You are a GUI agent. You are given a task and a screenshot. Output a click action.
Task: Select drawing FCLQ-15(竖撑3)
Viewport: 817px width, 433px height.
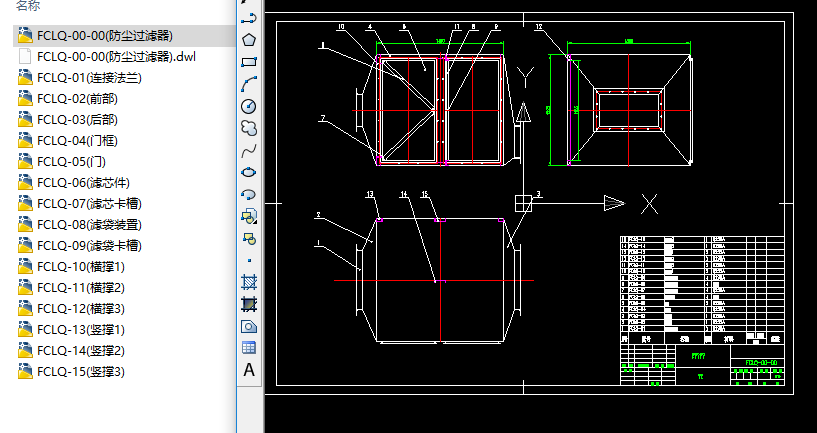pos(80,371)
